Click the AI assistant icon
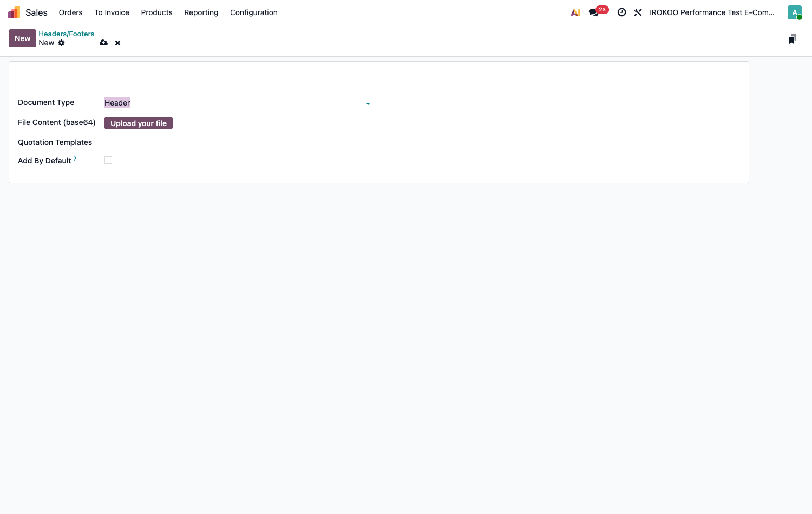 [x=575, y=12]
